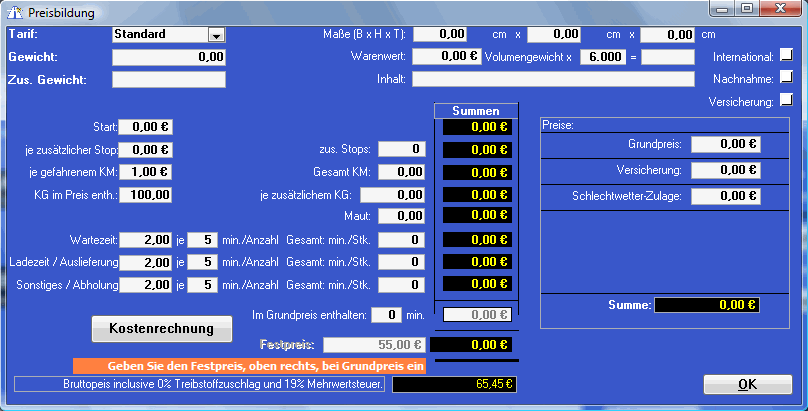Select the Warenwert field
This screenshot has width=808, height=411.
click(446, 57)
